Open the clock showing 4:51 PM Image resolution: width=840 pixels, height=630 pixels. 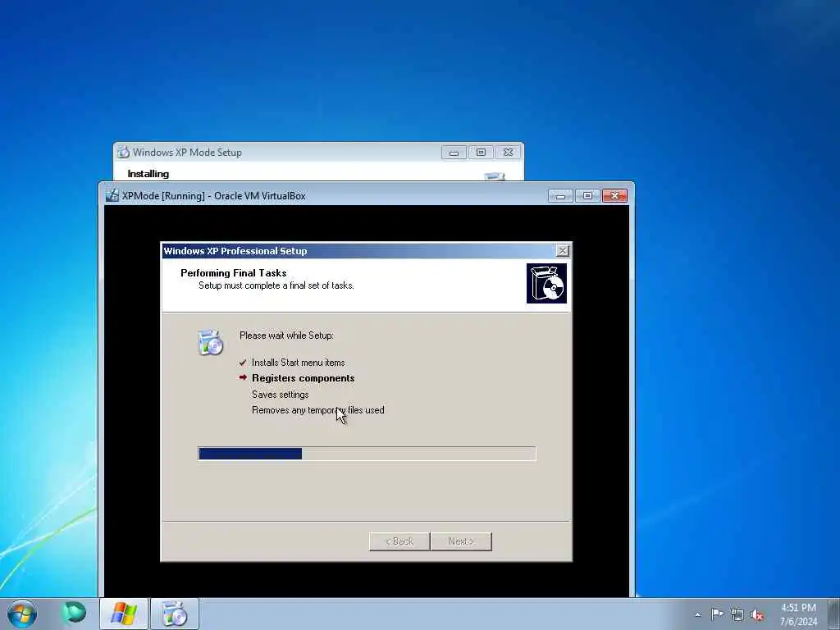click(798, 608)
